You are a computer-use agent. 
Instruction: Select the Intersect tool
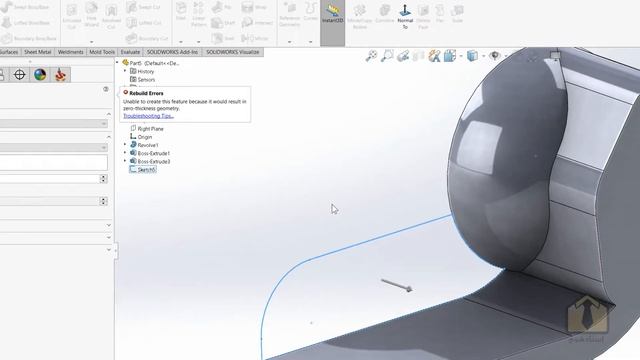[x=257, y=23]
